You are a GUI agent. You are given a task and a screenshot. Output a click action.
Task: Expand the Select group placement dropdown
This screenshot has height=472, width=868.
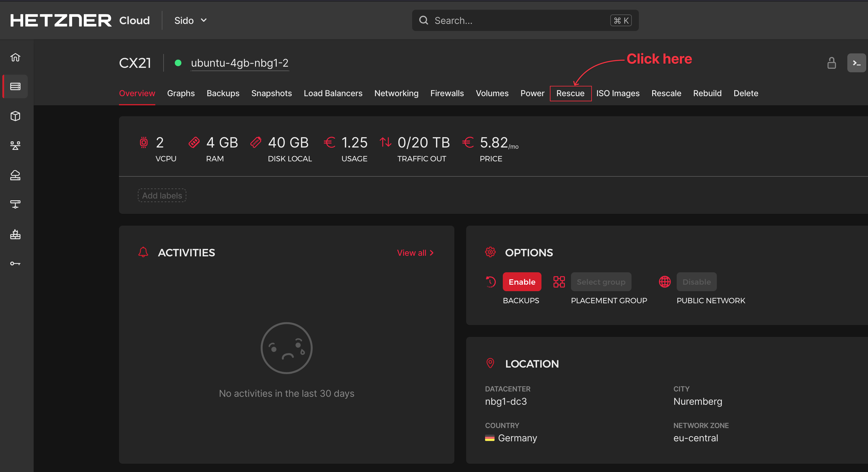pyautogui.click(x=601, y=282)
